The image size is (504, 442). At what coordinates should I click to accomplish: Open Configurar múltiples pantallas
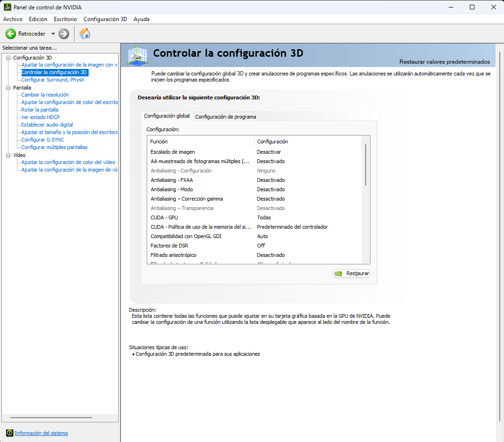(54, 147)
